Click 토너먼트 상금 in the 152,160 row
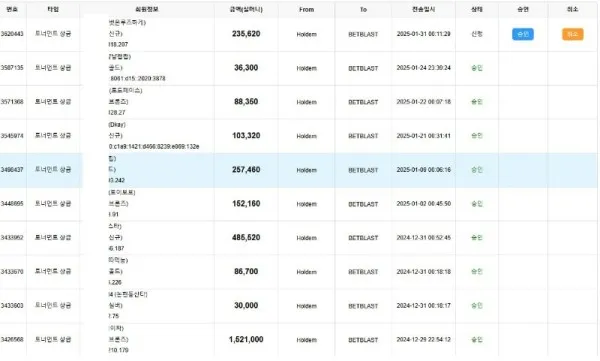The width and height of the screenshot is (600, 361). [53, 204]
